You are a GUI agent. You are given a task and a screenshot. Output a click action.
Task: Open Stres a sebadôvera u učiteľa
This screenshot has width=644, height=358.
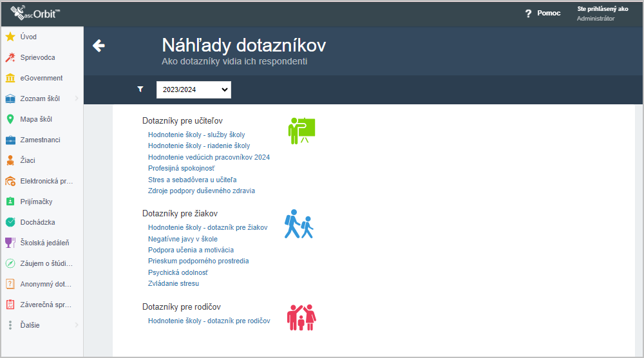pyautogui.click(x=192, y=180)
